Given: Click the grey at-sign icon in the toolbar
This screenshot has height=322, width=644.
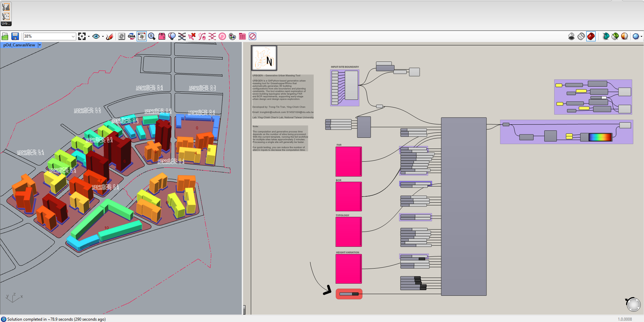Looking at the screenshot, I should point(122,36).
